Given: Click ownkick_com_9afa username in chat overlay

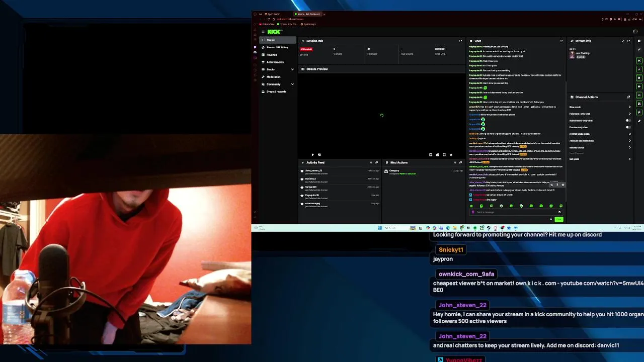Looking at the screenshot, I should coord(466,274).
